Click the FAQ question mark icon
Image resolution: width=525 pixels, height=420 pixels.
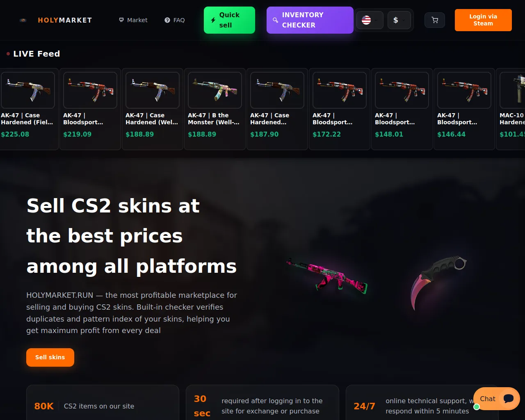pyautogui.click(x=167, y=20)
